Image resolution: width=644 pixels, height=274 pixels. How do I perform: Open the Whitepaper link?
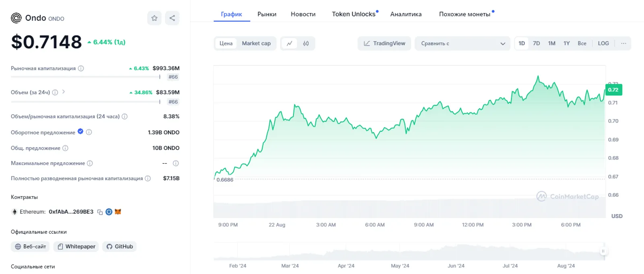coord(76,247)
